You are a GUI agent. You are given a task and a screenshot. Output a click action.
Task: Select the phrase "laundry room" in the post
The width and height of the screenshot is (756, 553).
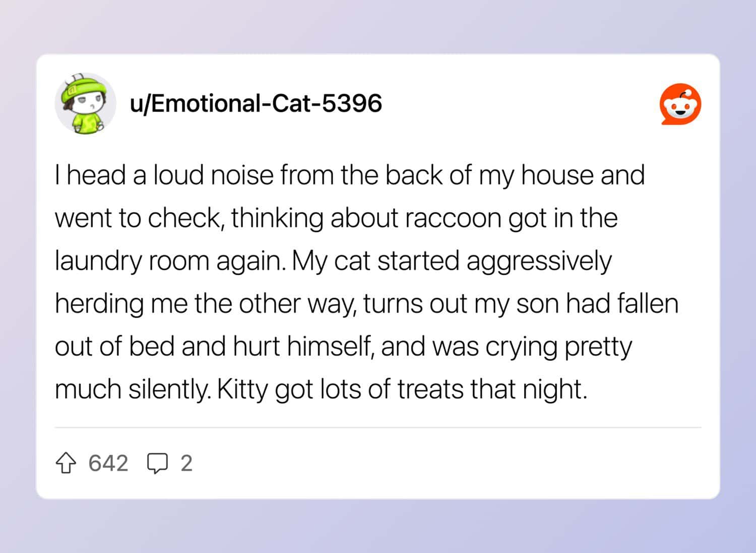tap(132, 261)
